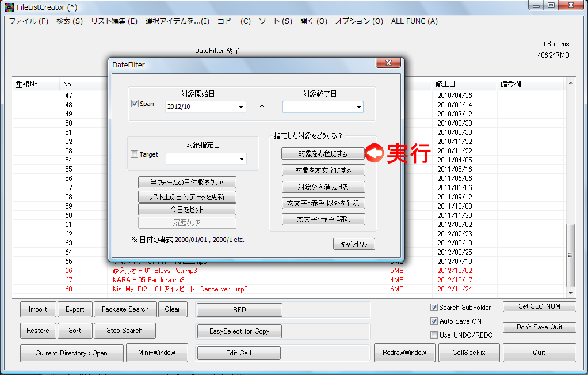Click the 対象を赤色にする button
This screenshot has width=588, height=375.
(323, 154)
